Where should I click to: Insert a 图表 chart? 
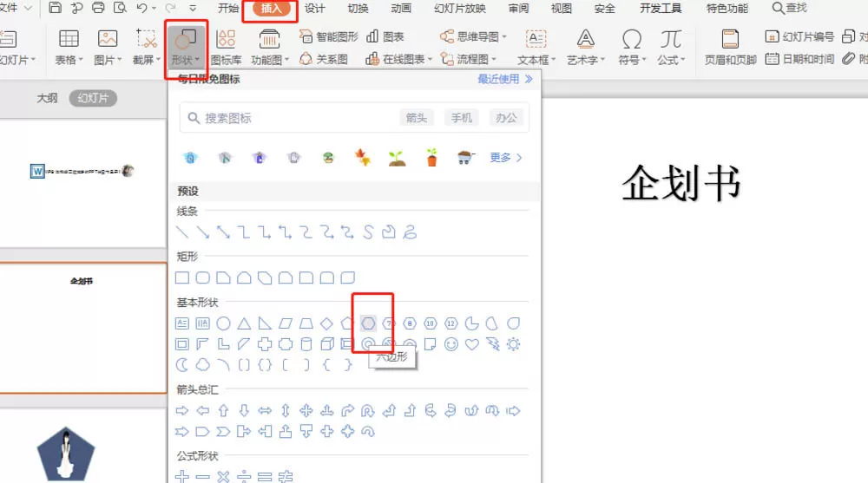385,36
